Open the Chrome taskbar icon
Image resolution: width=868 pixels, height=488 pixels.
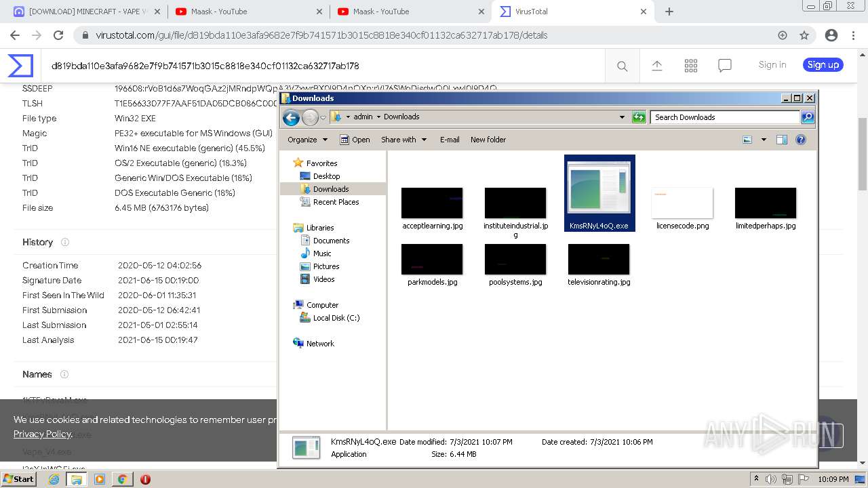(122, 479)
